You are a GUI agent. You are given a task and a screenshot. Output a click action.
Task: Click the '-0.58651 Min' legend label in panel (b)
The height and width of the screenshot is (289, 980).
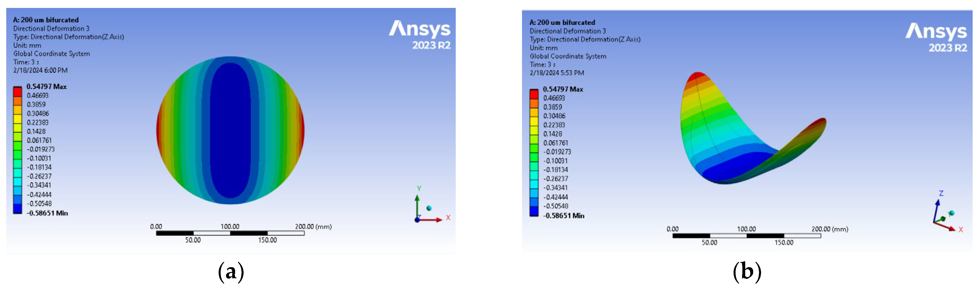click(563, 216)
